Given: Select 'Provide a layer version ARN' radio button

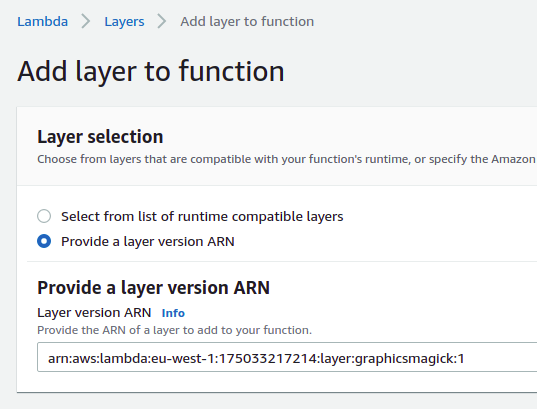Looking at the screenshot, I should point(44,241).
